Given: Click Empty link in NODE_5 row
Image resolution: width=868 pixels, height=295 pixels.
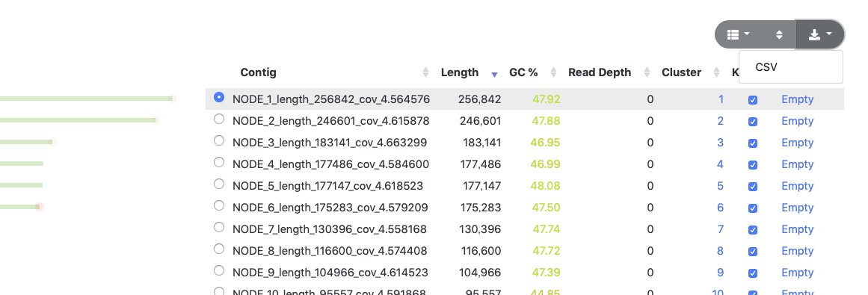Looking at the screenshot, I should (x=797, y=186).
